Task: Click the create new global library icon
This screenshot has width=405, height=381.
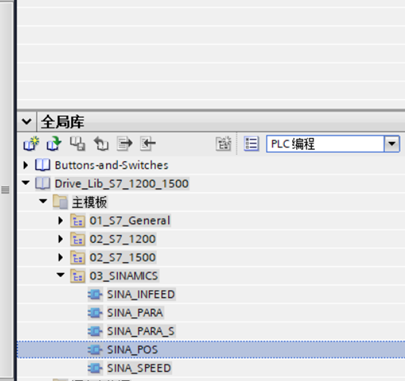Action: tap(31, 144)
